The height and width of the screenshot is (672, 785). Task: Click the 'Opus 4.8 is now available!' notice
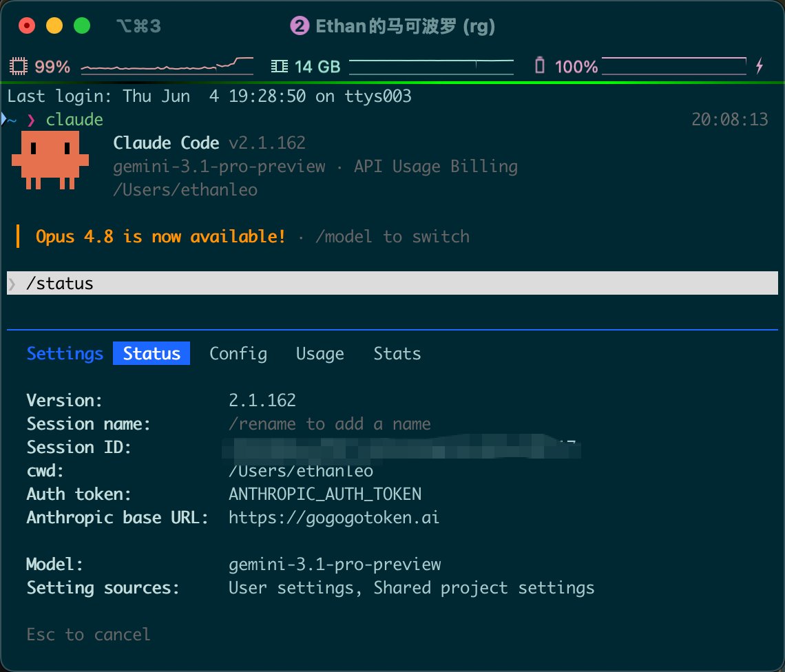coord(160,236)
